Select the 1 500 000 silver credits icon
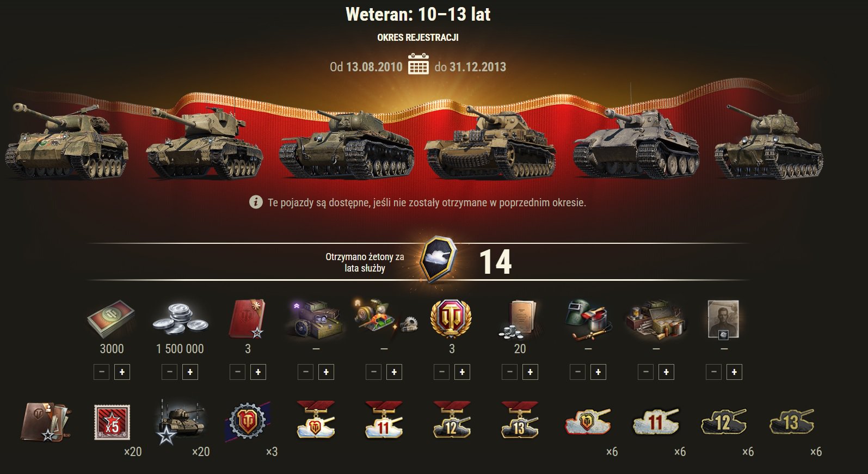 180,319
